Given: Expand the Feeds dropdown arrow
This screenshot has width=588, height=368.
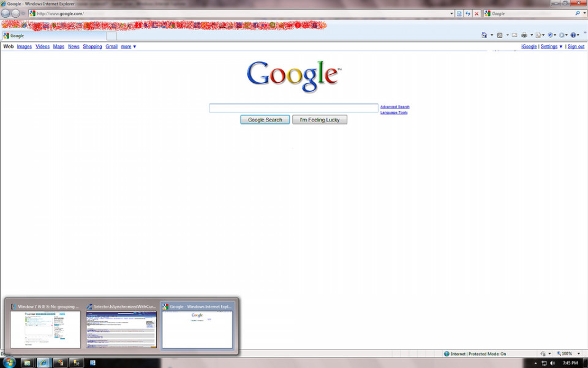Looking at the screenshot, I should click(x=507, y=36).
